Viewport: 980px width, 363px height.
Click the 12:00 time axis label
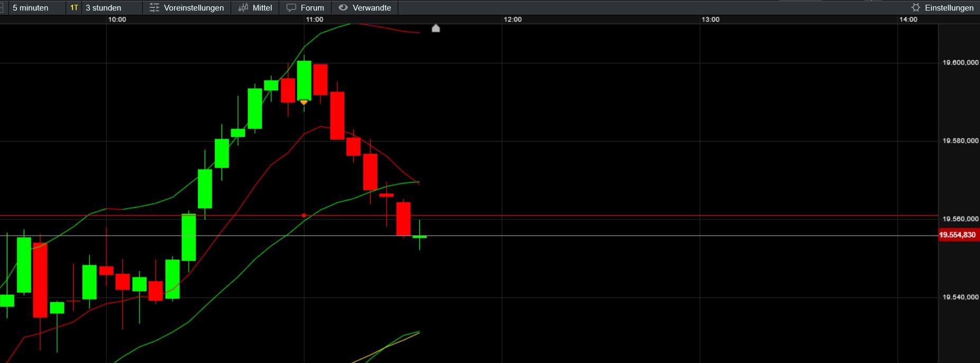(x=512, y=20)
